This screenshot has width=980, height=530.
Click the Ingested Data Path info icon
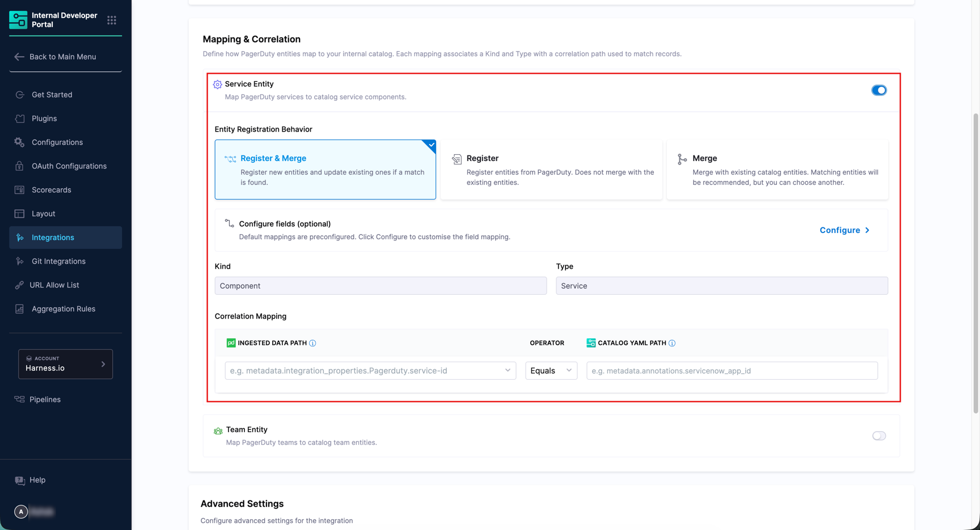coord(312,343)
